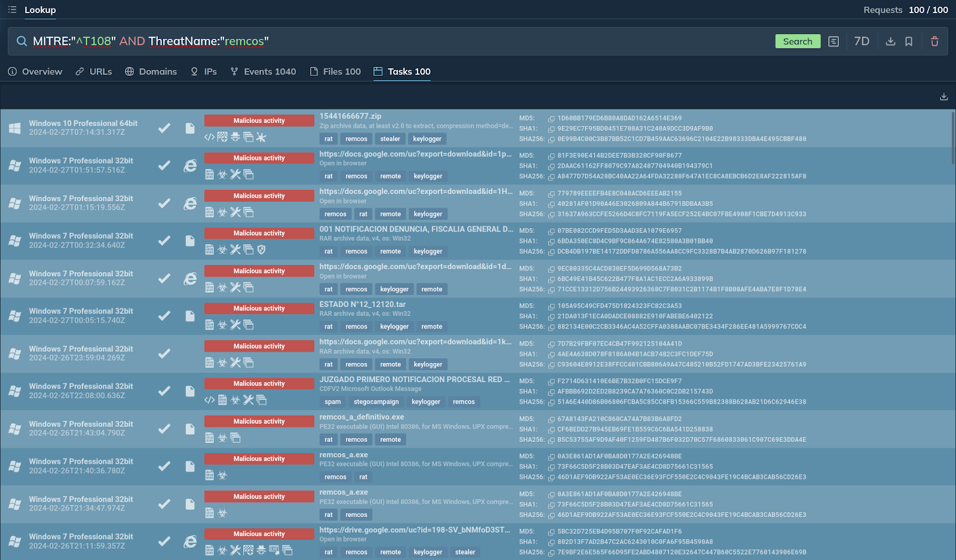
Task: Click download icon beside 7D period
Action: [890, 41]
